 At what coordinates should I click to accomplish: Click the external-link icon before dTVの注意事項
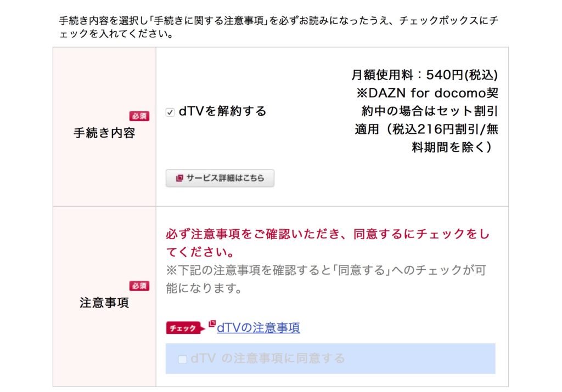point(212,323)
